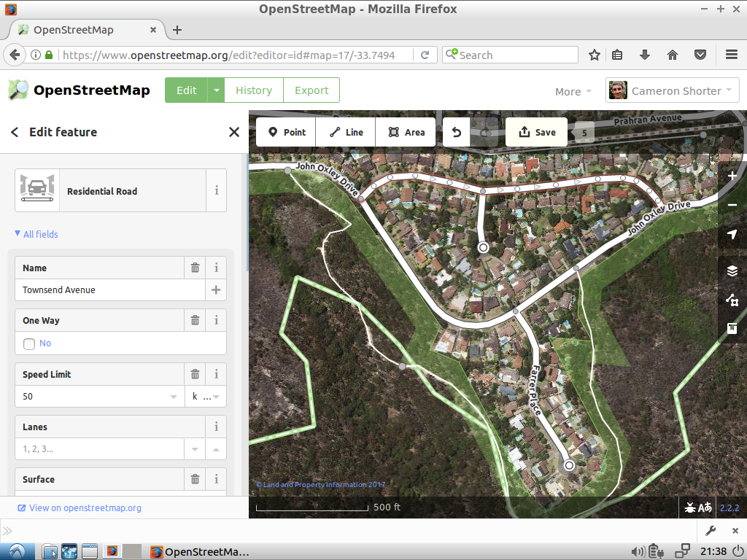The height and width of the screenshot is (560, 747).
Task: Select the Point drawing tool
Action: click(x=286, y=133)
